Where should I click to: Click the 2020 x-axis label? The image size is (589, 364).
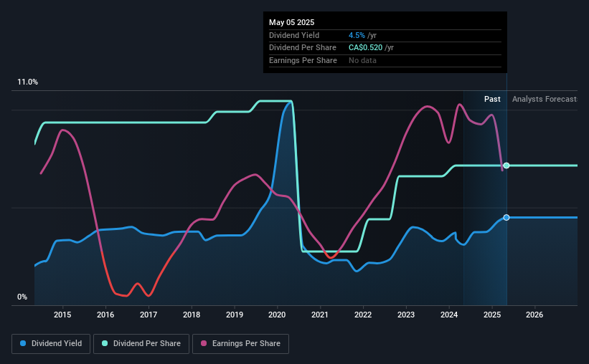(x=277, y=315)
